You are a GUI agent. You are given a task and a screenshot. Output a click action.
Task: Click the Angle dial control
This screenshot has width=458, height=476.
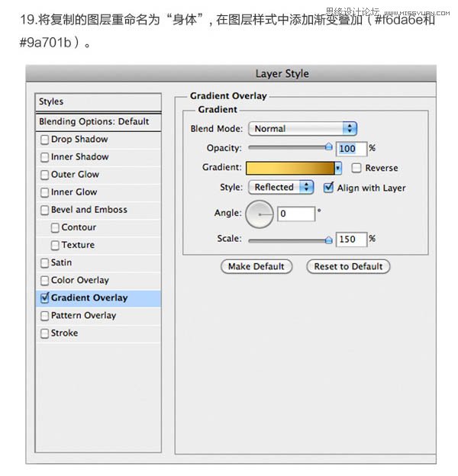[260, 214]
